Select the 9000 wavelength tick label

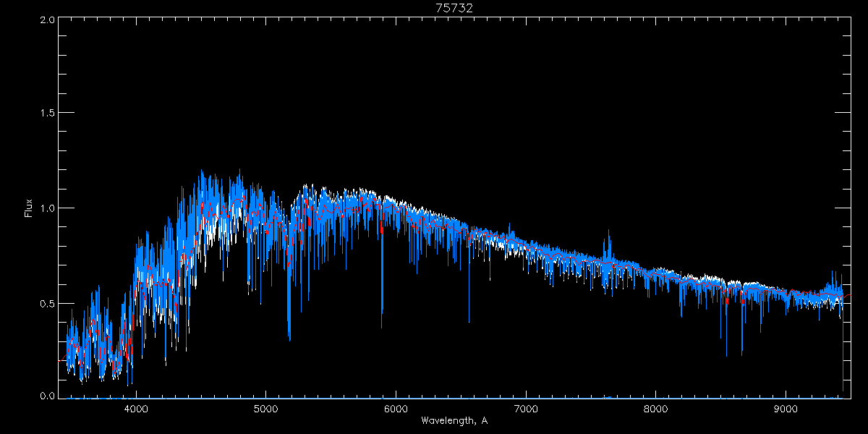tap(786, 408)
